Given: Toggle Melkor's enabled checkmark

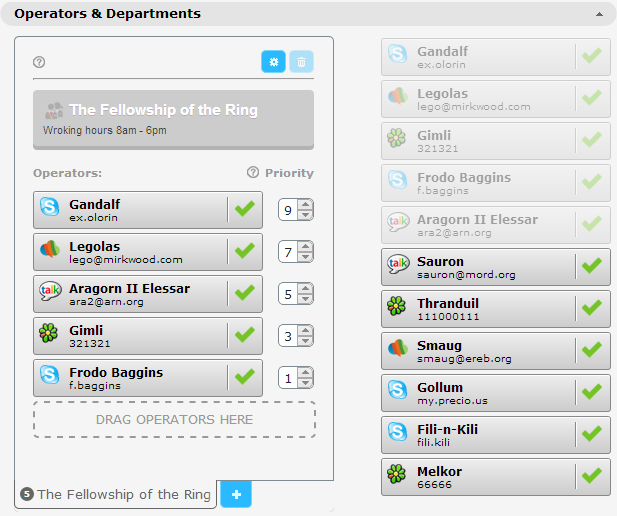Looking at the screenshot, I should [592, 475].
